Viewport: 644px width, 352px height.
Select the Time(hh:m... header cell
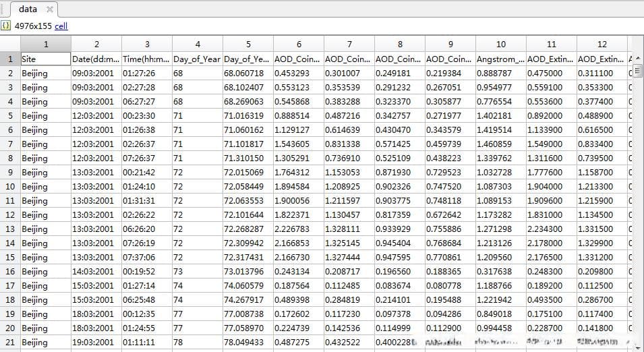point(146,59)
